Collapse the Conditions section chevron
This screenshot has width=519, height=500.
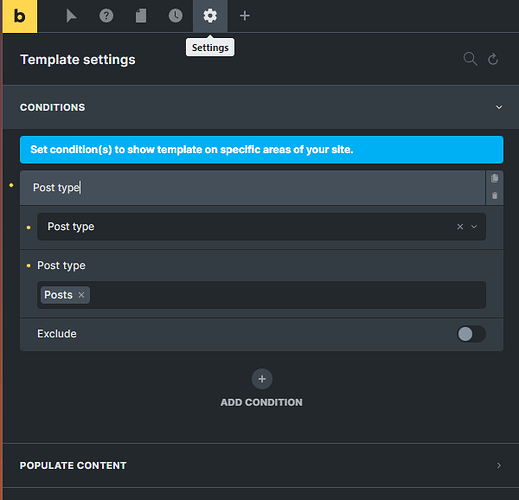pos(499,107)
